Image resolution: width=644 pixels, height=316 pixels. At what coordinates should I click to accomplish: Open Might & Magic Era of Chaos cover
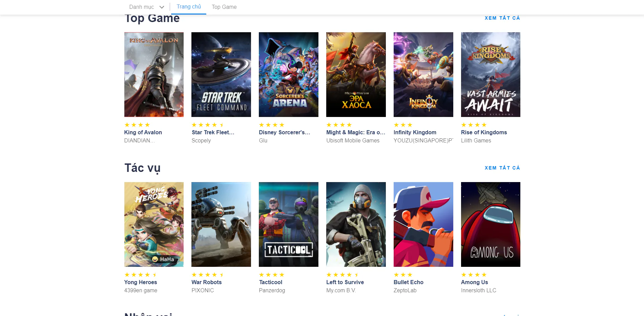pos(356,75)
